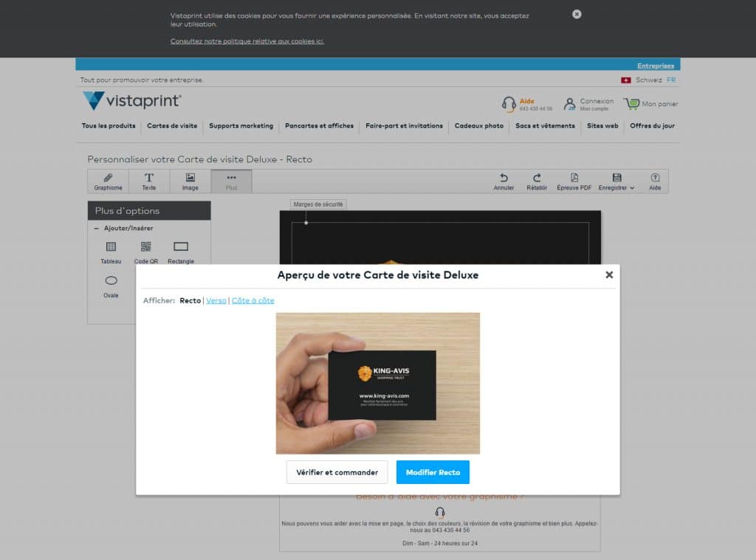The image size is (756, 560).
Task: Open the Offres du jour menu
Action: click(x=653, y=125)
